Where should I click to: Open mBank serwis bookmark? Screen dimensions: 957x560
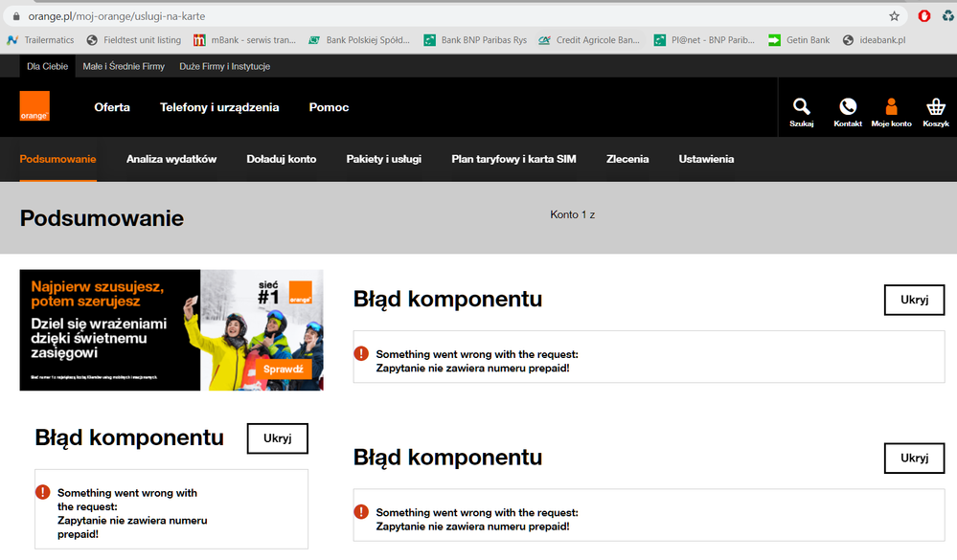click(x=244, y=40)
